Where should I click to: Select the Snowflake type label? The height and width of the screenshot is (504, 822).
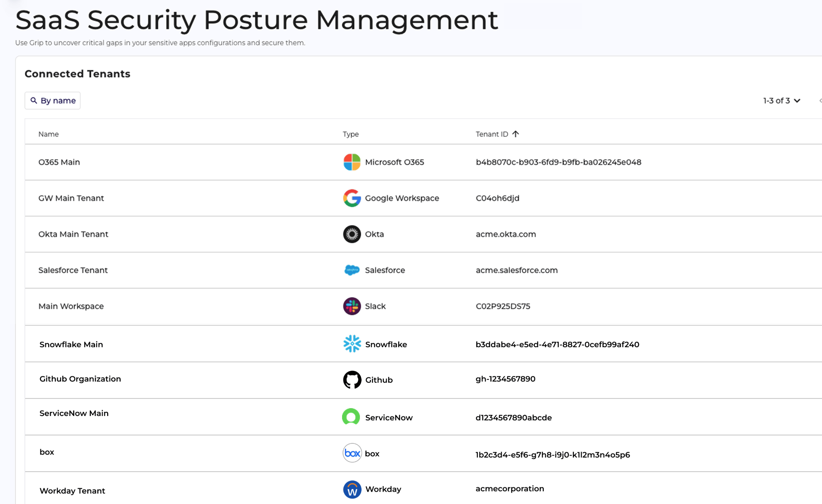(386, 344)
